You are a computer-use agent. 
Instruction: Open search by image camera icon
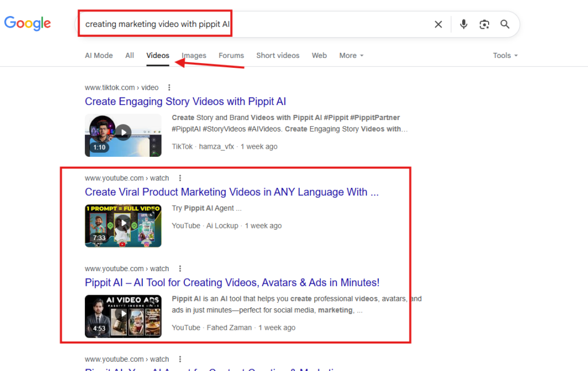485,24
